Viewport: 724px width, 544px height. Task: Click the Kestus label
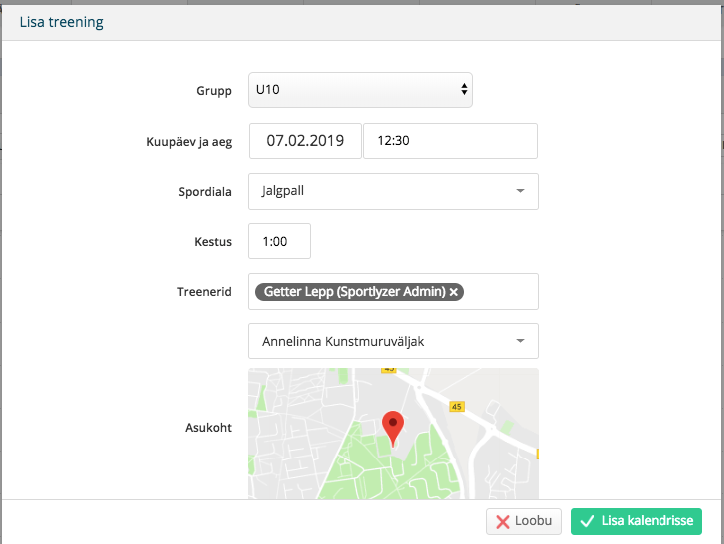pos(213,242)
